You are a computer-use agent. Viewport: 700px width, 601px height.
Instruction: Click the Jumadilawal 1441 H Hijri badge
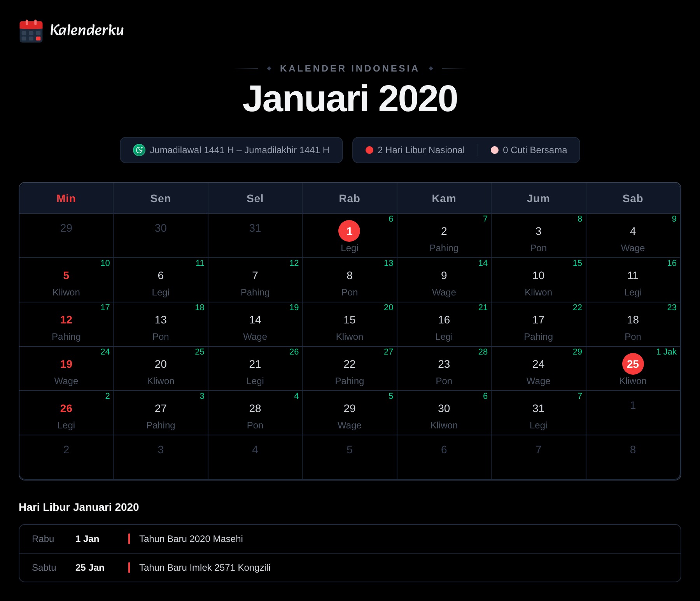click(231, 150)
